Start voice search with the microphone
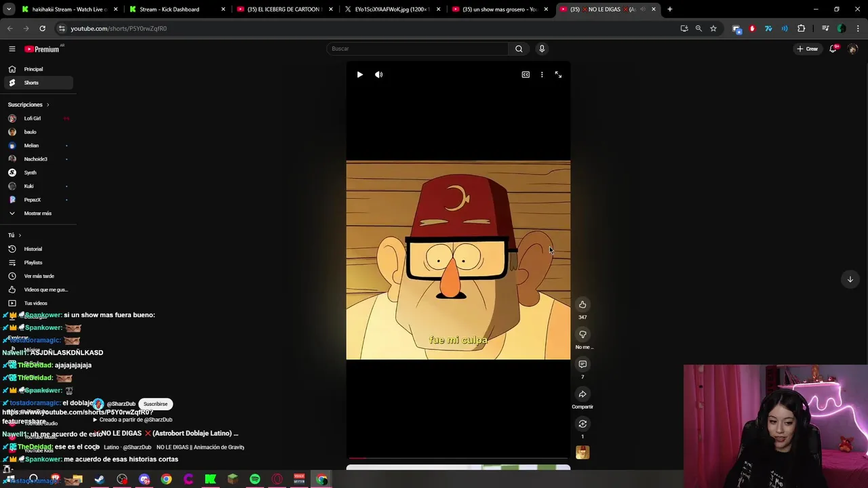This screenshot has width=868, height=488. 542,49
